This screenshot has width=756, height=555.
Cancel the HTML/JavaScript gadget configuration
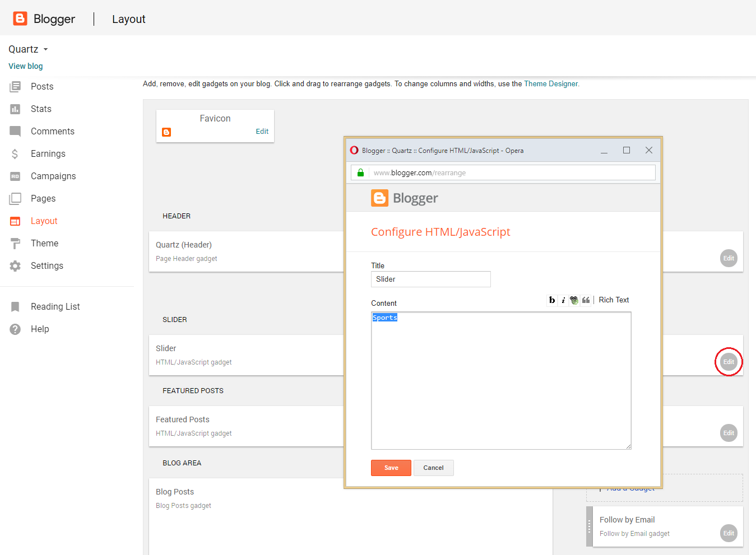[x=433, y=468]
